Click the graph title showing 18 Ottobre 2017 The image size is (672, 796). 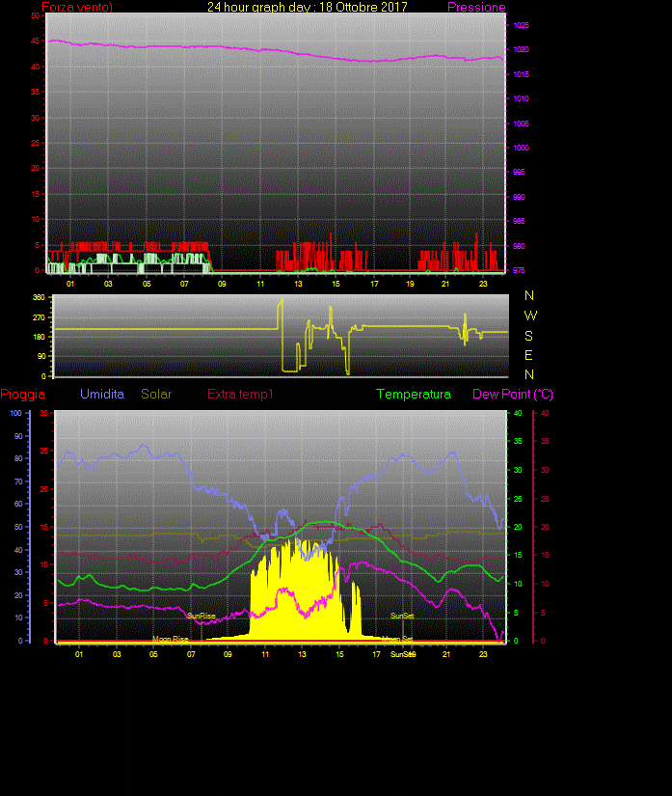coord(308,7)
